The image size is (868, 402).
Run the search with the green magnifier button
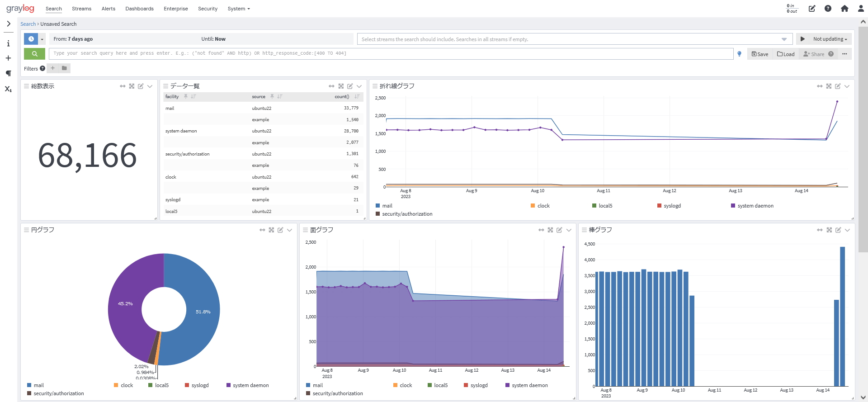[34, 54]
